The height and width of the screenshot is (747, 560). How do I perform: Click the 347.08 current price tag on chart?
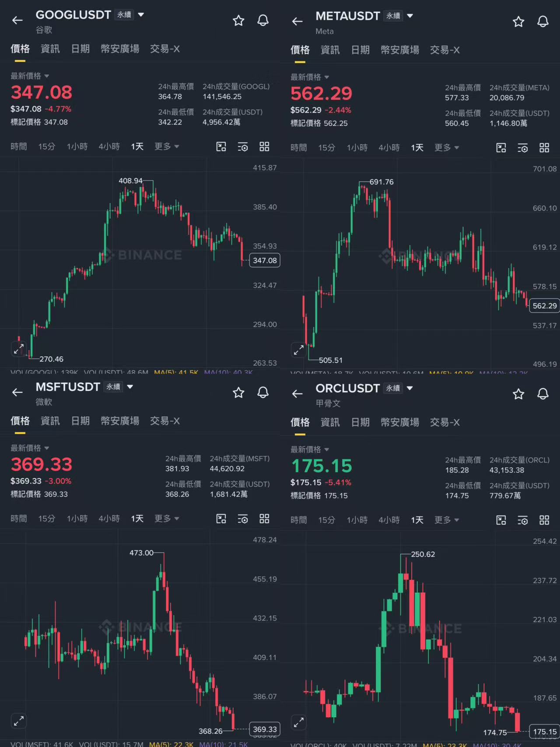click(265, 261)
